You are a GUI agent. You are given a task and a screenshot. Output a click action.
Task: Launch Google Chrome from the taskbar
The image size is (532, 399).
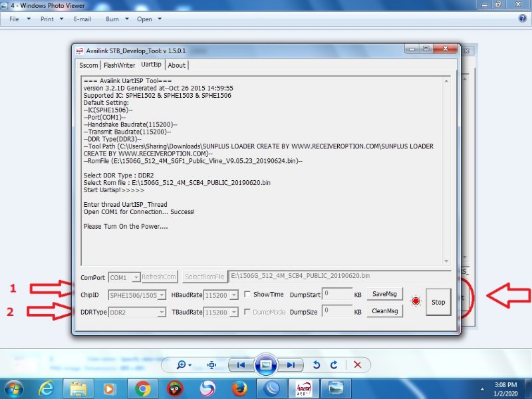pyautogui.click(x=142, y=388)
